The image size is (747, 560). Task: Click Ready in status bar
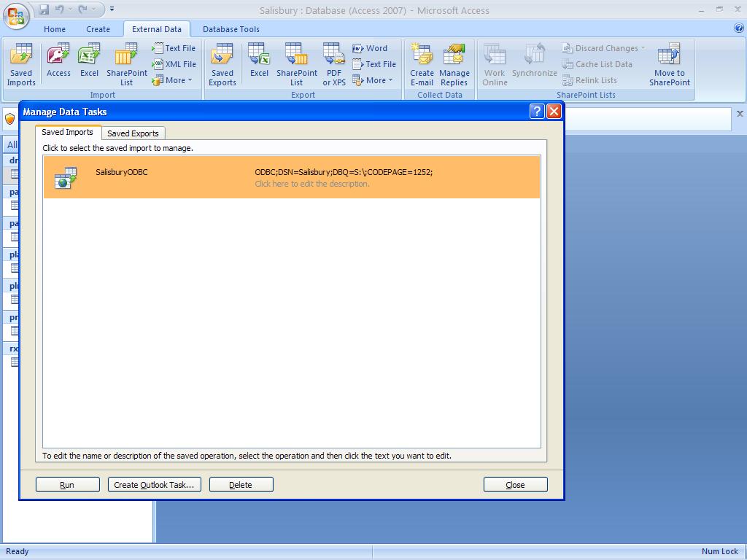tap(18, 551)
